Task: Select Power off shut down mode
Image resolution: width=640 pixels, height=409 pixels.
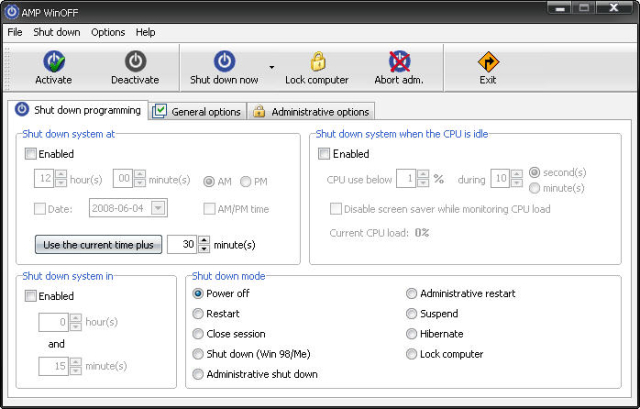Action: coord(198,293)
